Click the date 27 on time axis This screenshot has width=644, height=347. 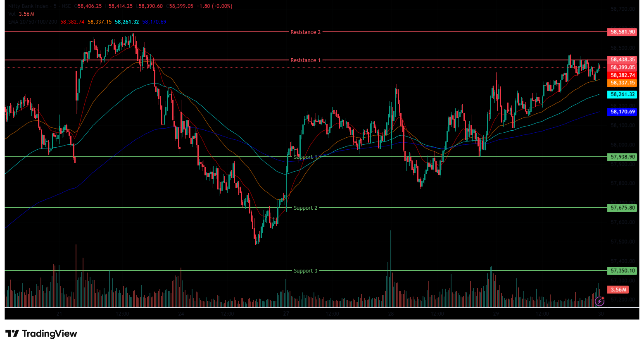(x=286, y=314)
